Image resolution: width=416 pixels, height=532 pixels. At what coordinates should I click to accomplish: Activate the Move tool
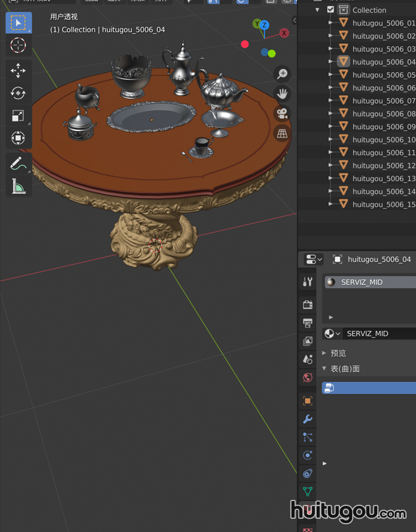click(x=18, y=71)
